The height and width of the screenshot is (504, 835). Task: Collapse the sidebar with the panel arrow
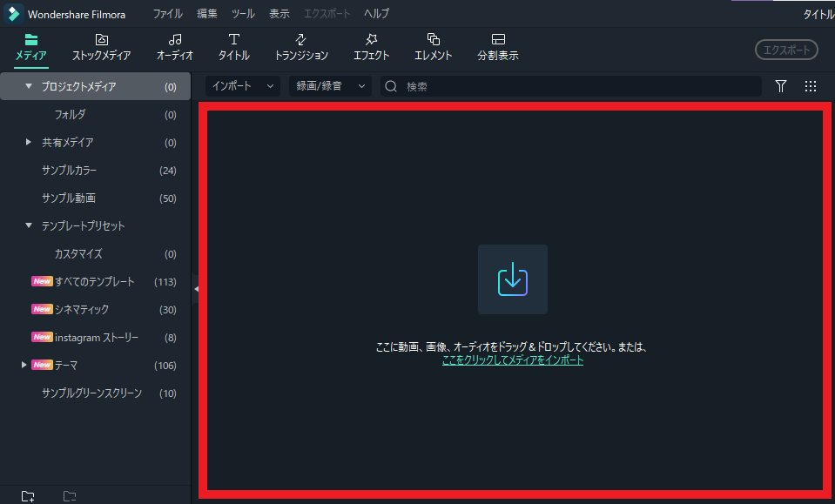[196, 289]
